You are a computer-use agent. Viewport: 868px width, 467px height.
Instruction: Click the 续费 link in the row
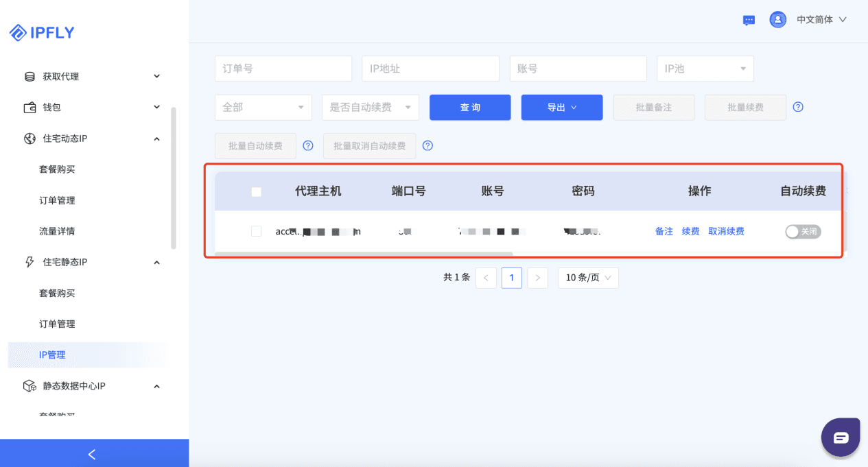tap(690, 232)
